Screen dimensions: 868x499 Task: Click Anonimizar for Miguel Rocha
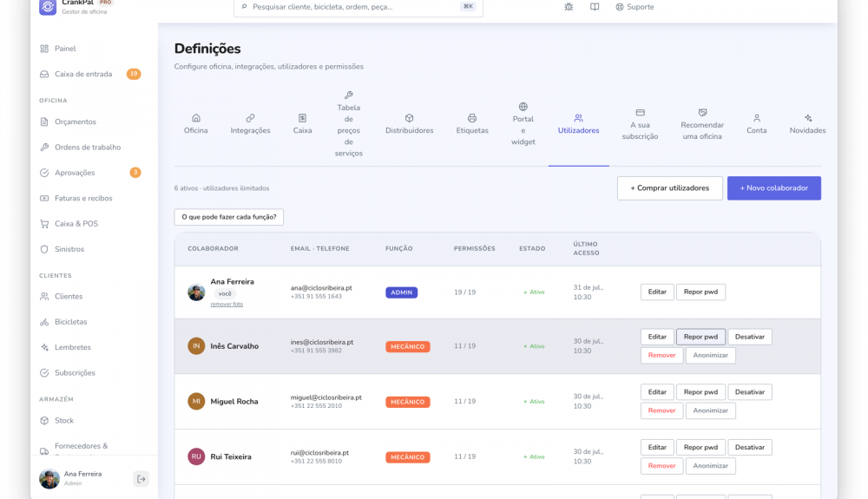pos(710,410)
